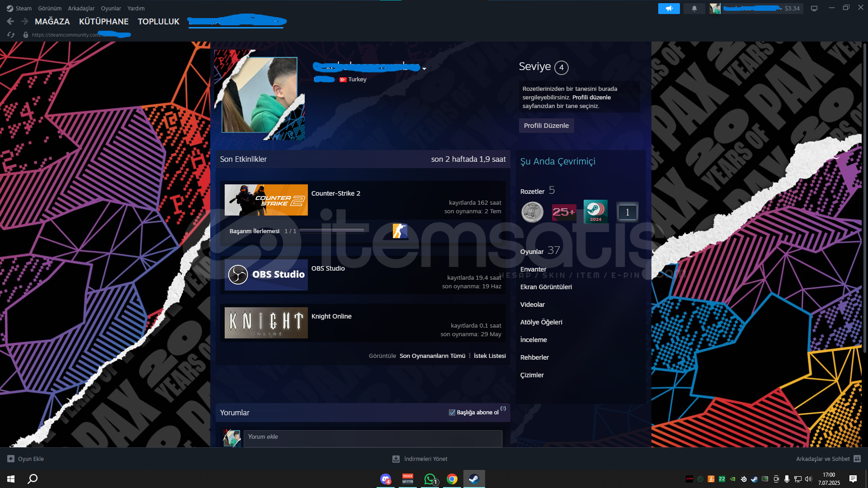Open the Envanter link
This screenshot has width=868, height=488.
coord(533,269)
